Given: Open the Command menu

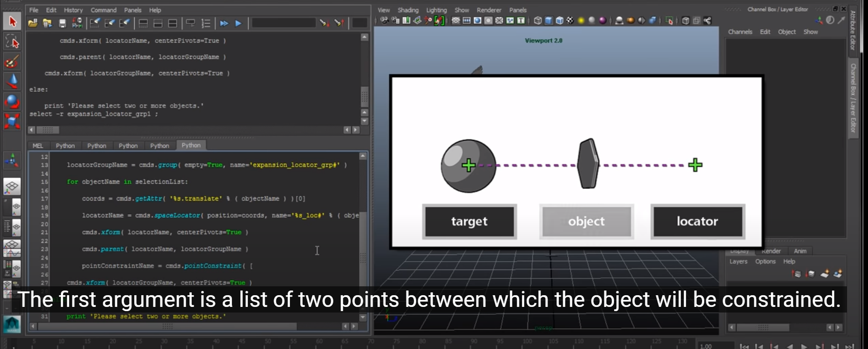Looking at the screenshot, I should [103, 10].
